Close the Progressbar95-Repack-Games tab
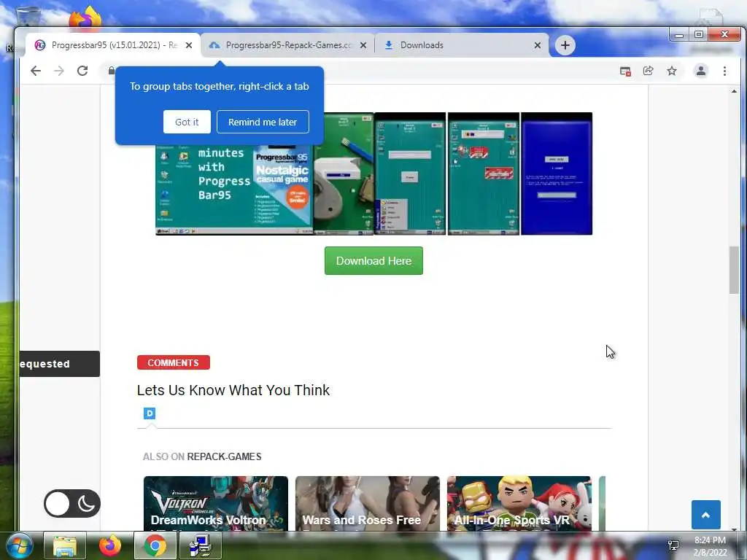The width and height of the screenshot is (747, 560). 363,45
